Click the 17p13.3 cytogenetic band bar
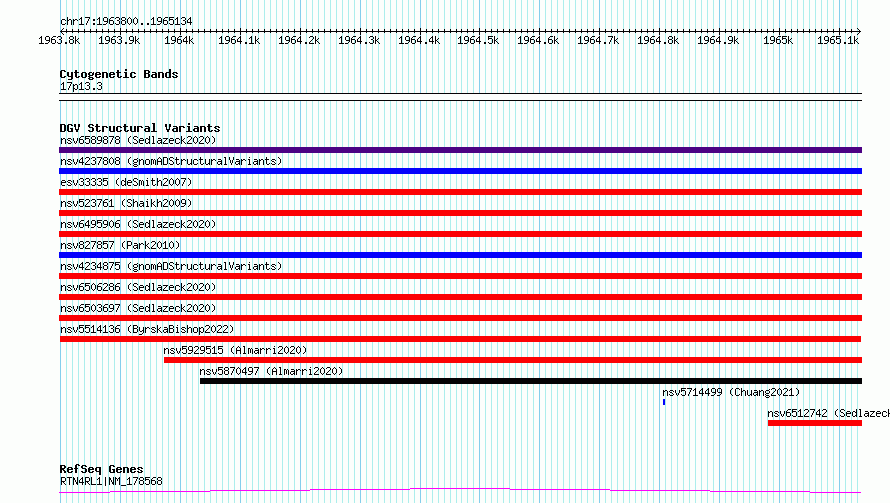Viewport: 890px width, 503px height. pos(460,97)
